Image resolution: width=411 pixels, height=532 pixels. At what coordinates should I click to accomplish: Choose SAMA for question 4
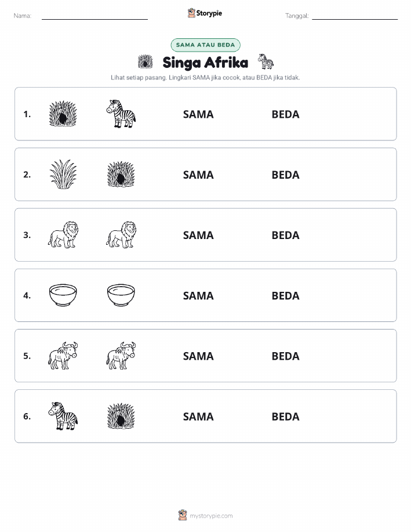coord(198,295)
